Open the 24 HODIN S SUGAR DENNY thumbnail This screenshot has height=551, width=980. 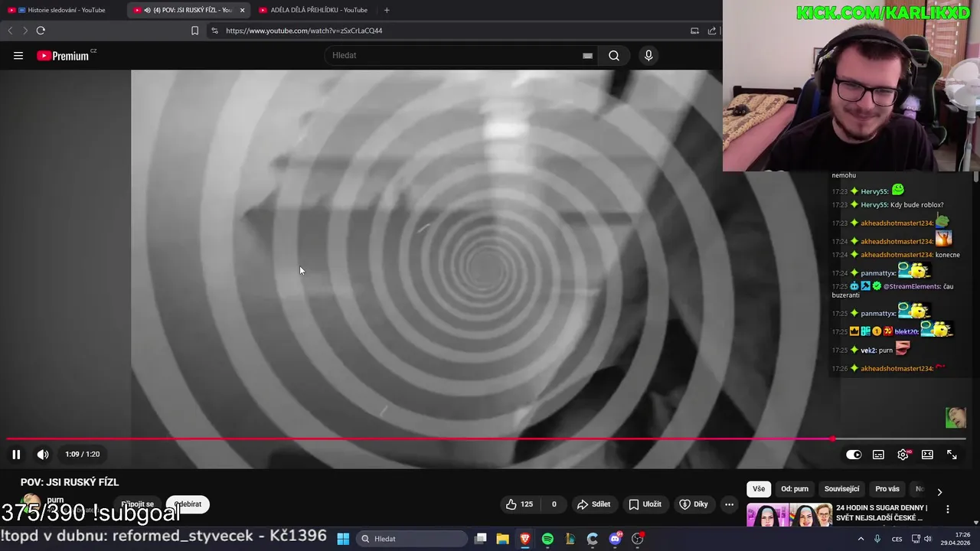pyautogui.click(x=789, y=515)
